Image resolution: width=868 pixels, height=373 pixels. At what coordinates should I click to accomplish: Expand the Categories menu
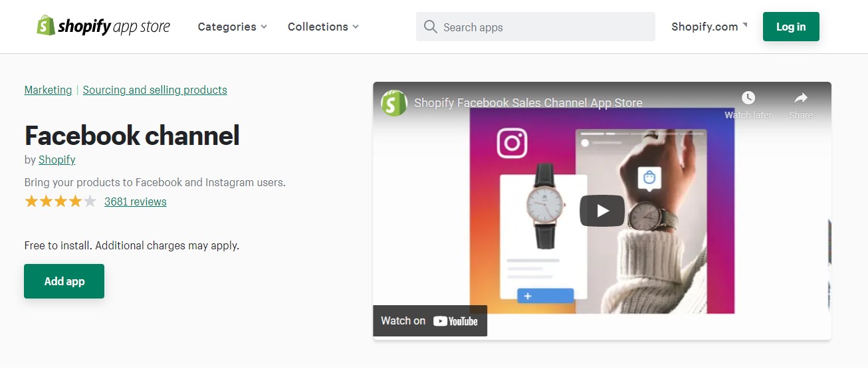pos(233,27)
